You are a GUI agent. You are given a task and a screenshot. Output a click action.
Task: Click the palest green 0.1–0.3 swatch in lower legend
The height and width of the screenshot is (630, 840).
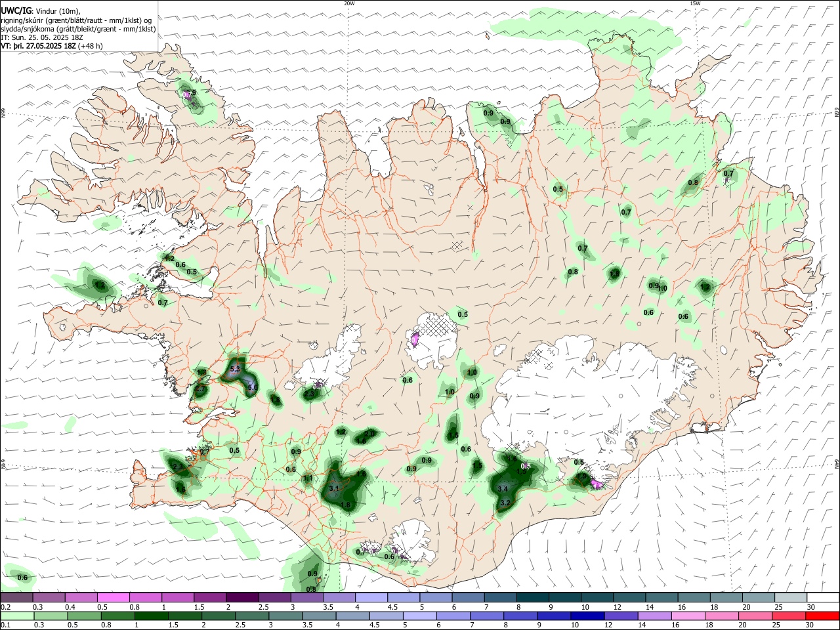(16, 616)
